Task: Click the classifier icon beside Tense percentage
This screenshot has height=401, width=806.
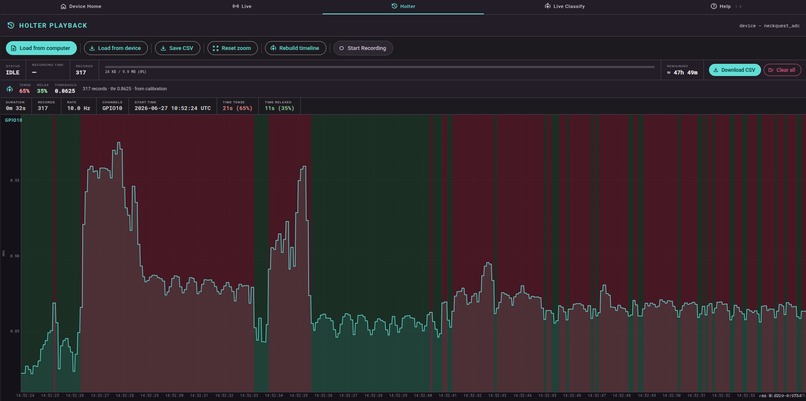Action: (10, 89)
